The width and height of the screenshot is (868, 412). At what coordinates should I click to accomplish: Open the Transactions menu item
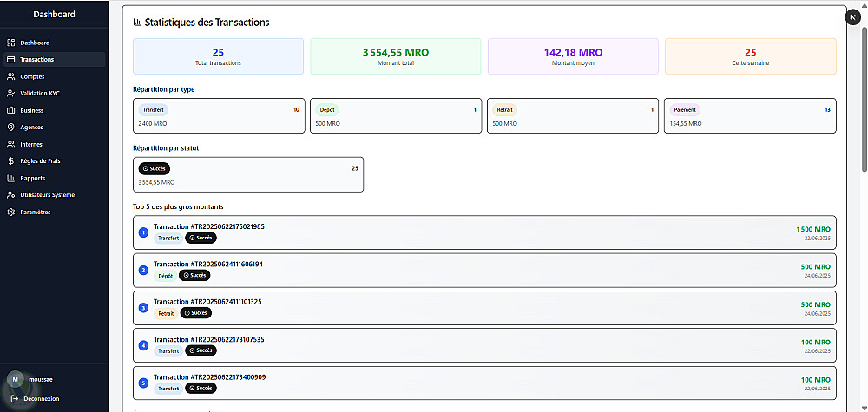pos(36,60)
